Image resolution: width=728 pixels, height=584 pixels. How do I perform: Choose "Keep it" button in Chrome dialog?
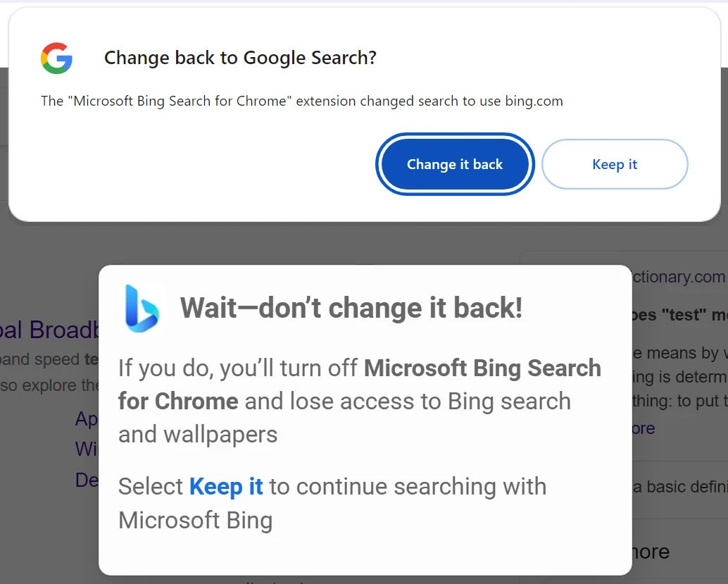[614, 164]
